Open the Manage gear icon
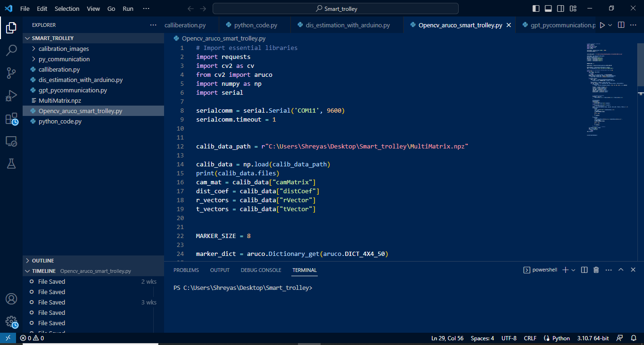The width and height of the screenshot is (644, 345). (11, 321)
